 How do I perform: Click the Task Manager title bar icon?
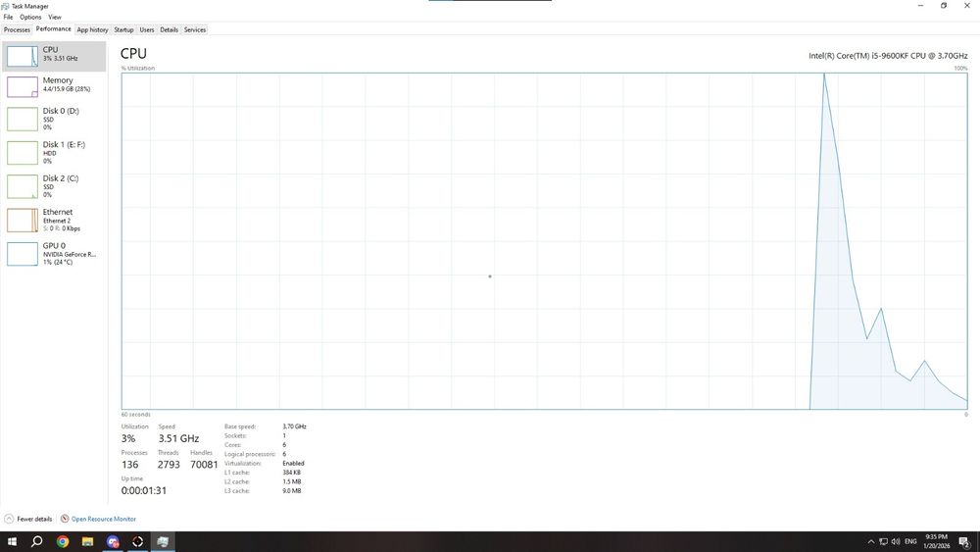(6, 6)
